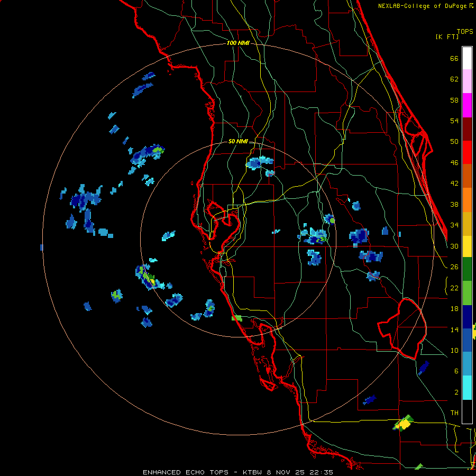Select the 22 value on the scale
476x476 pixels.
coord(454,288)
